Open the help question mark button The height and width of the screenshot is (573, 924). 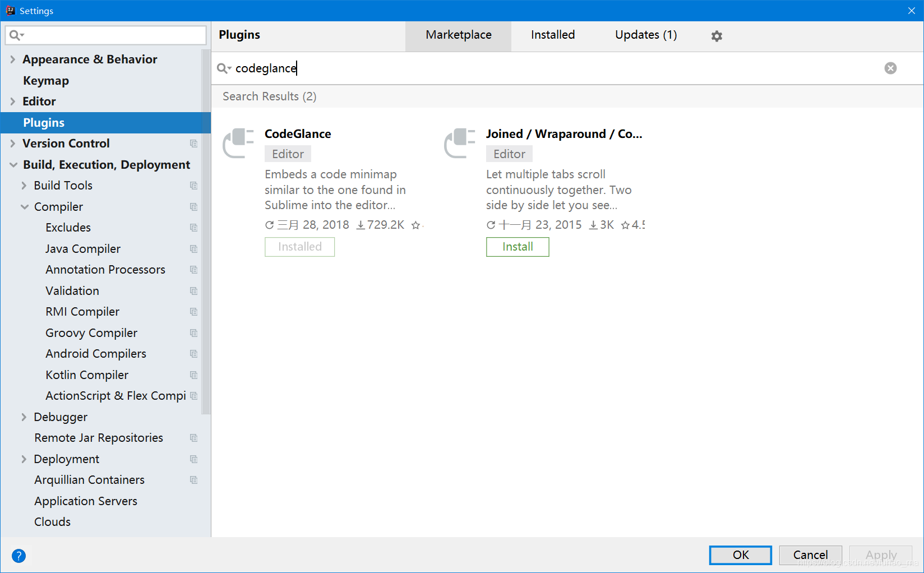click(x=19, y=556)
